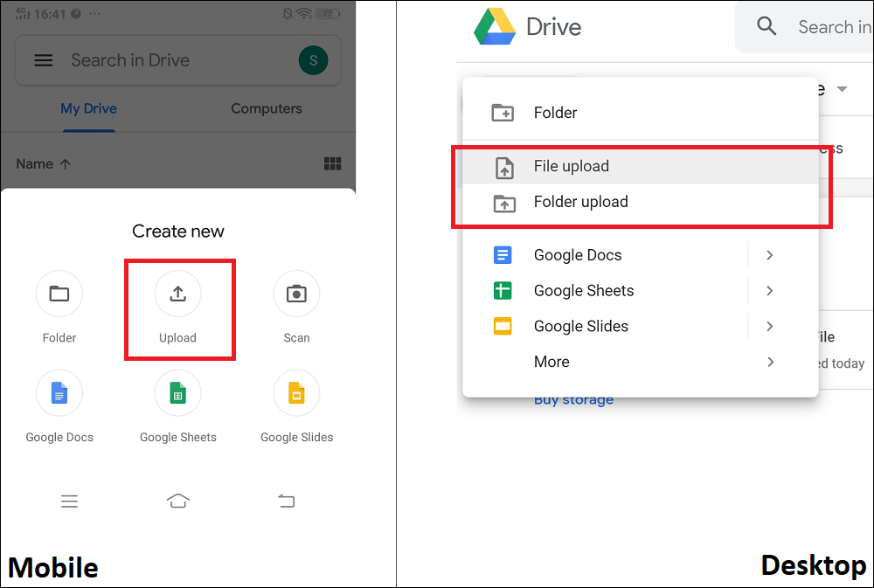The height and width of the screenshot is (588, 874).
Task: Click the Buy storage link
Action: [x=573, y=401]
